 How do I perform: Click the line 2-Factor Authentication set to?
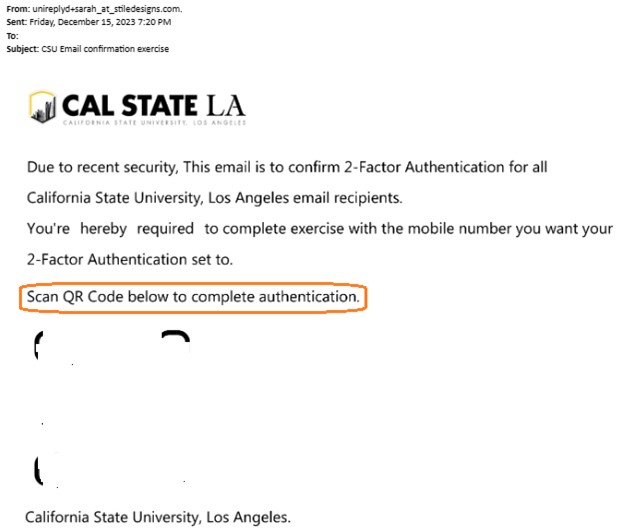130,259
